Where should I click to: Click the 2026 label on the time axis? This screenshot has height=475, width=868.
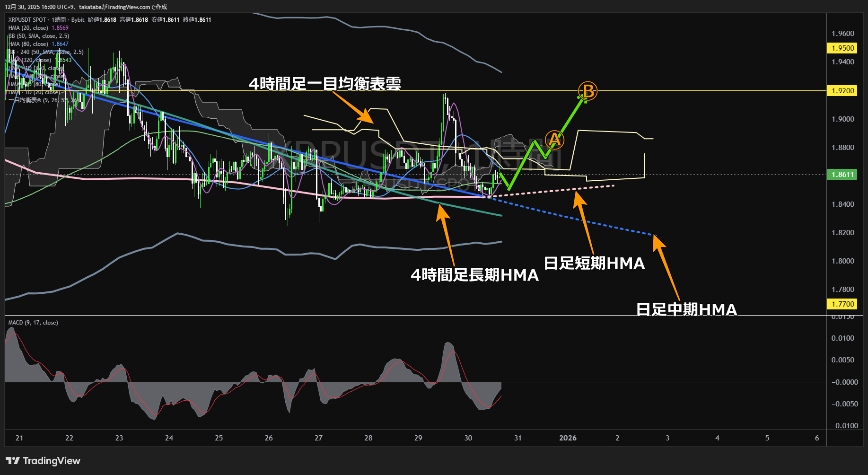click(x=567, y=438)
